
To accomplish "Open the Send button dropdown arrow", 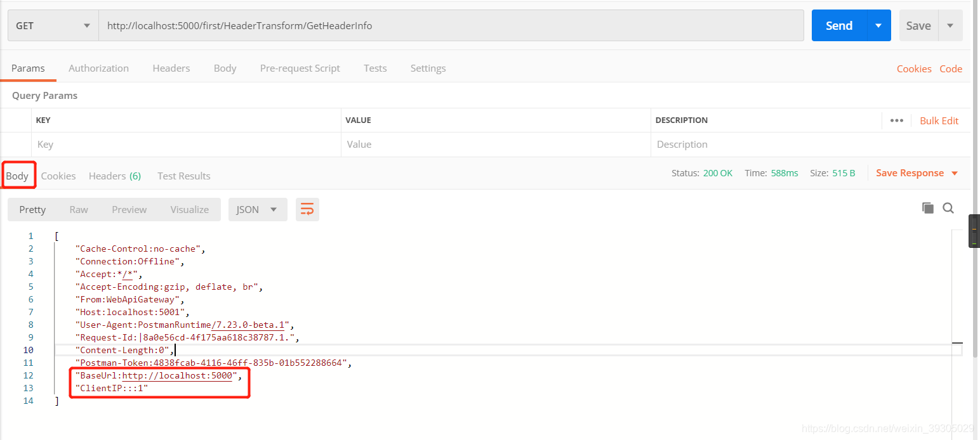I will [x=878, y=26].
